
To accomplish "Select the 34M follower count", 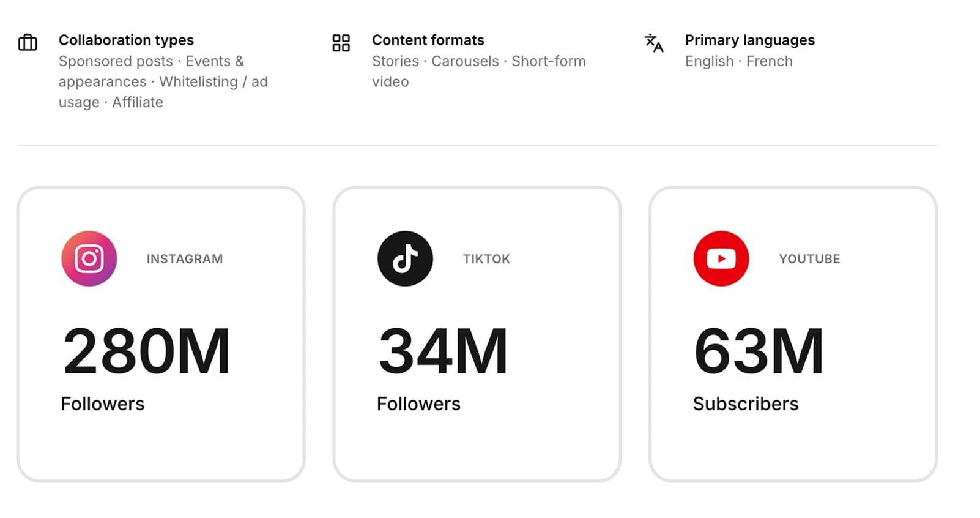I will click(444, 351).
